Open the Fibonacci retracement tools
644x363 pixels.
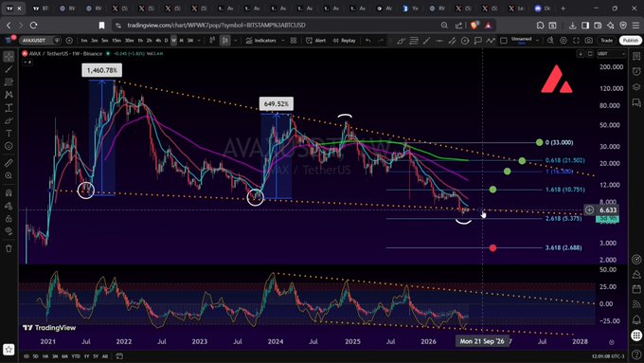pyautogui.click(x=9, y=82)
